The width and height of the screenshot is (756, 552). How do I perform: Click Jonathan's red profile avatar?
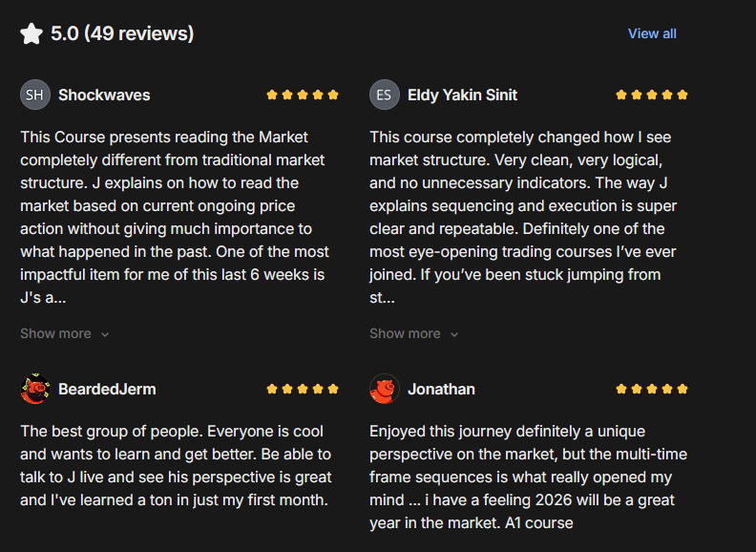click(385, 389)
